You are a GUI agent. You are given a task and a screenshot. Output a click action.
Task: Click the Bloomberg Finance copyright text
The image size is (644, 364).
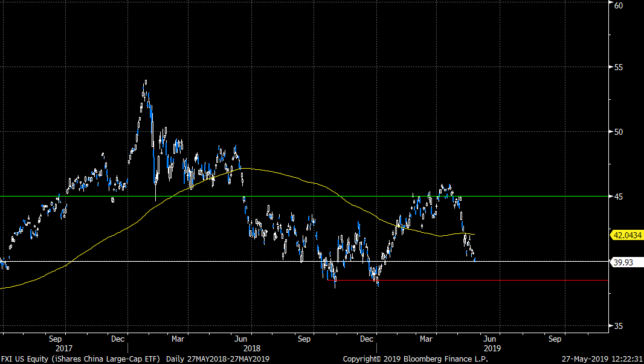click(415, 359)
